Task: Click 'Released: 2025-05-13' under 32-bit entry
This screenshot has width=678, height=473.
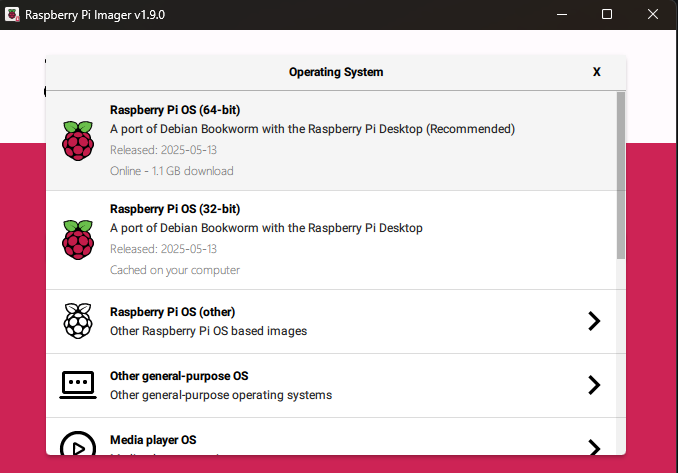Action: tap(163, 249)
